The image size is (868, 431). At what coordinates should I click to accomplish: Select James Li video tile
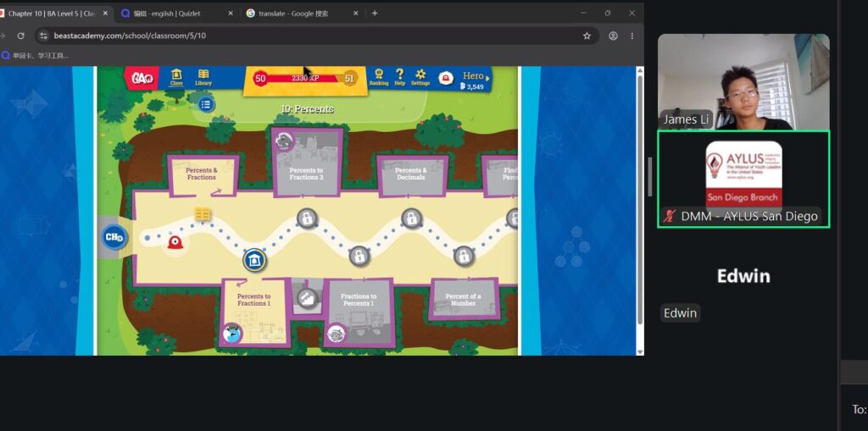(743, 82)
